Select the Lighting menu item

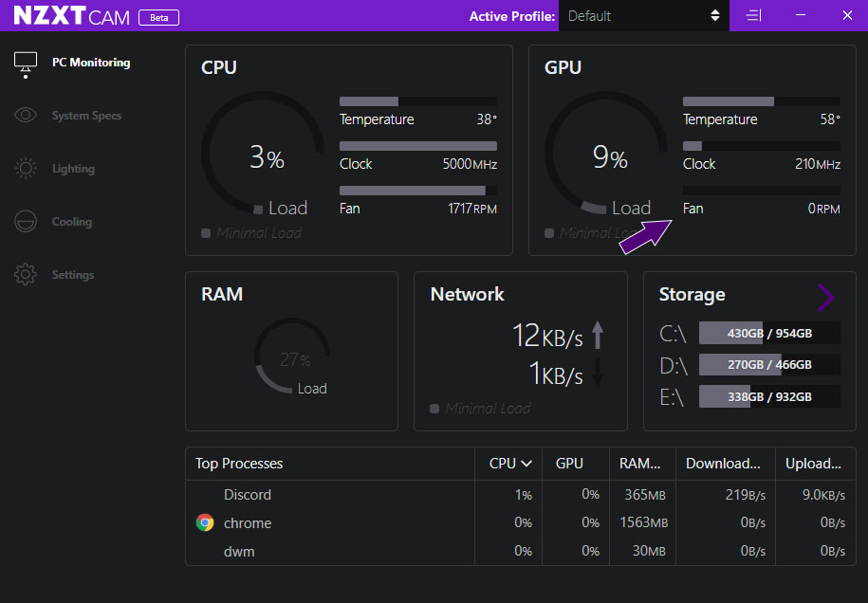click(x=73, y=169)
